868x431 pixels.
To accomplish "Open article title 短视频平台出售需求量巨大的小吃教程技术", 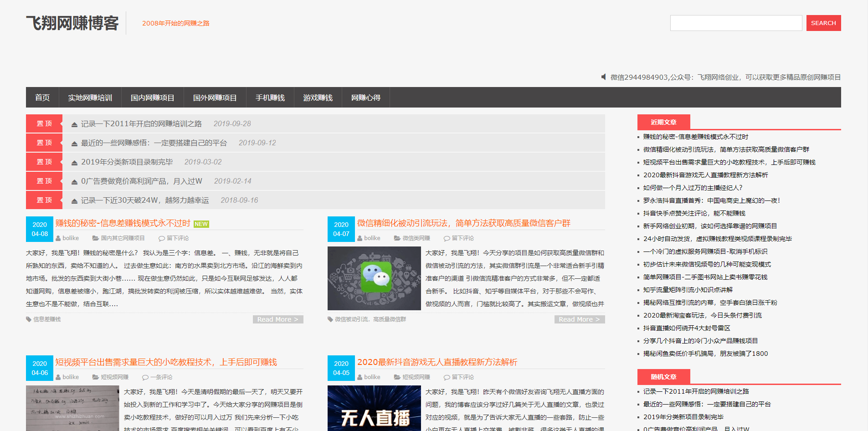I will 166,362.
